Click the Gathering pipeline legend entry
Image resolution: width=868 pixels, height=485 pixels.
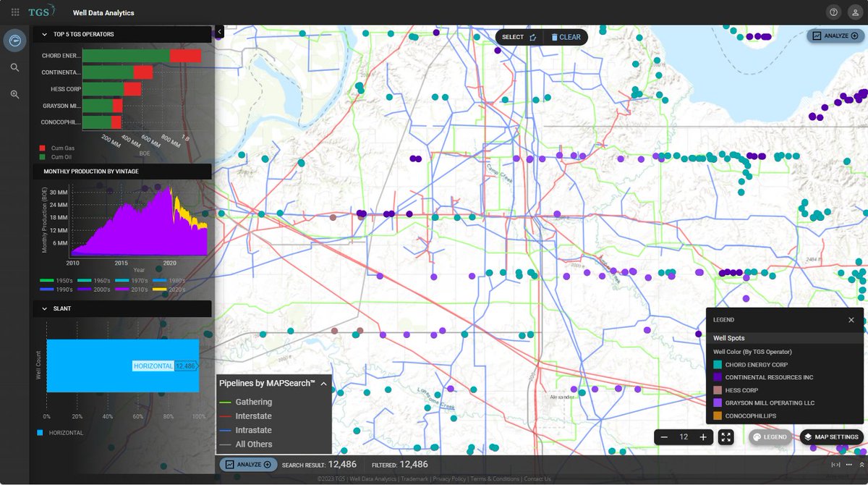point(247,402)
